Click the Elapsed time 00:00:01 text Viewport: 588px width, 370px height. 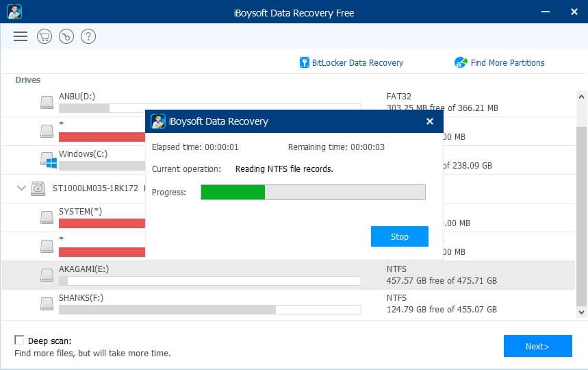click(195, 147)
